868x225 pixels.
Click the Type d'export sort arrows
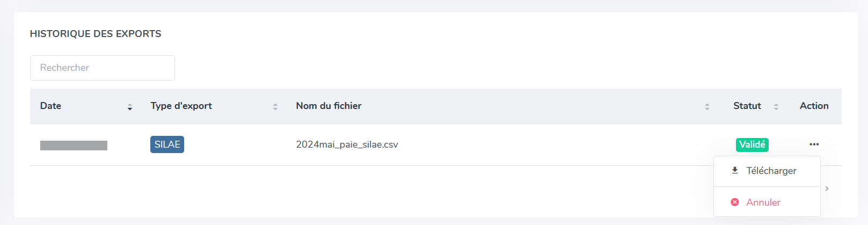point(275,107)
